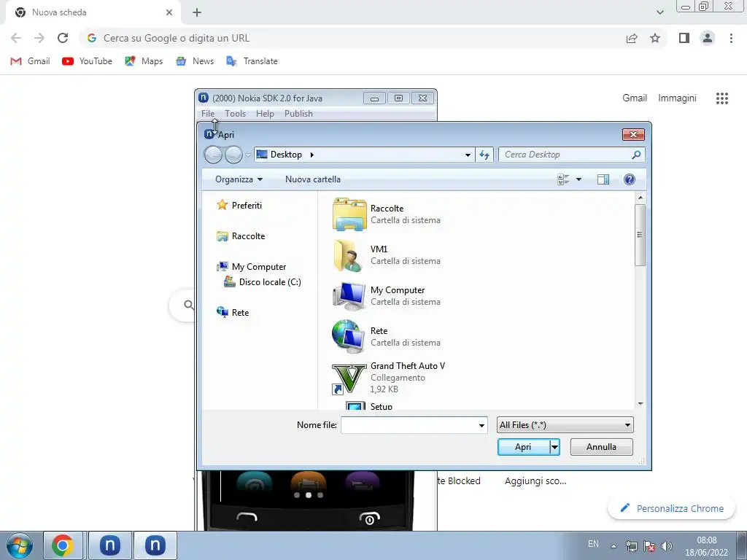Viewport: 747px width, 560px height.
Task: Expand the Nome file history dropdown
Action: pyautogui.click(x=481, y=425)
